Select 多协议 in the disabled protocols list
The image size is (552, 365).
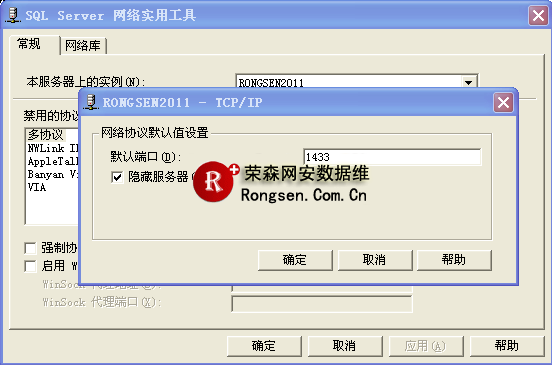pyautogui.click(x=46, y=134)
